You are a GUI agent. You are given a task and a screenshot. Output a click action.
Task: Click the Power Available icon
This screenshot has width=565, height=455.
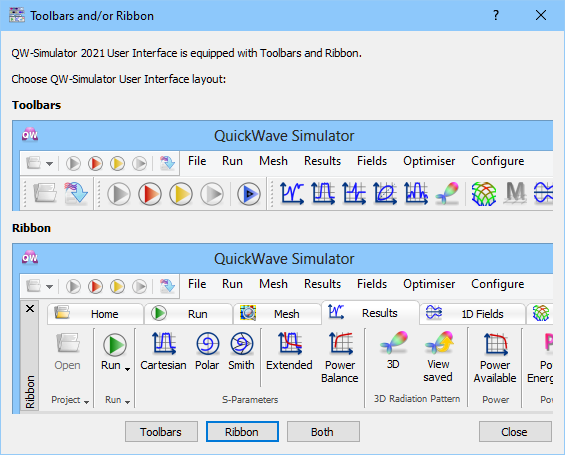tap(495, 344)
